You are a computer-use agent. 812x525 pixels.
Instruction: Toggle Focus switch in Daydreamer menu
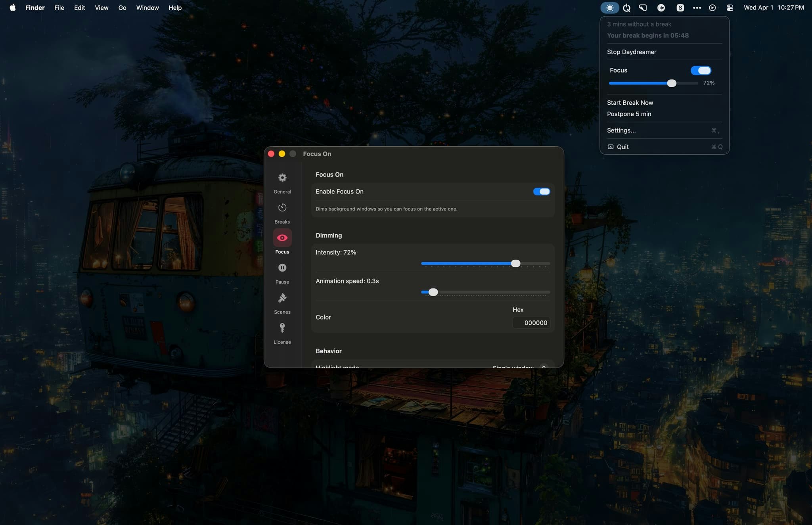coord(701,71)
